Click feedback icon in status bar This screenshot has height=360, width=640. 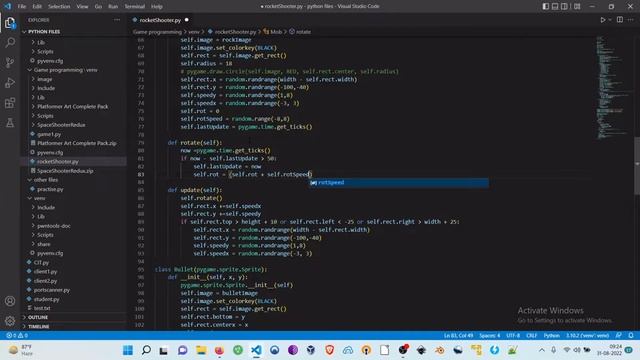coord(619,335)
